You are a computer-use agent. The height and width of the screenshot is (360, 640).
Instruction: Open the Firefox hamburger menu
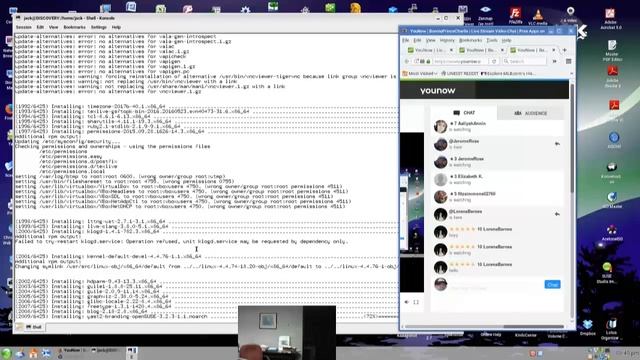pyautogui.click(x=568, y=61)
